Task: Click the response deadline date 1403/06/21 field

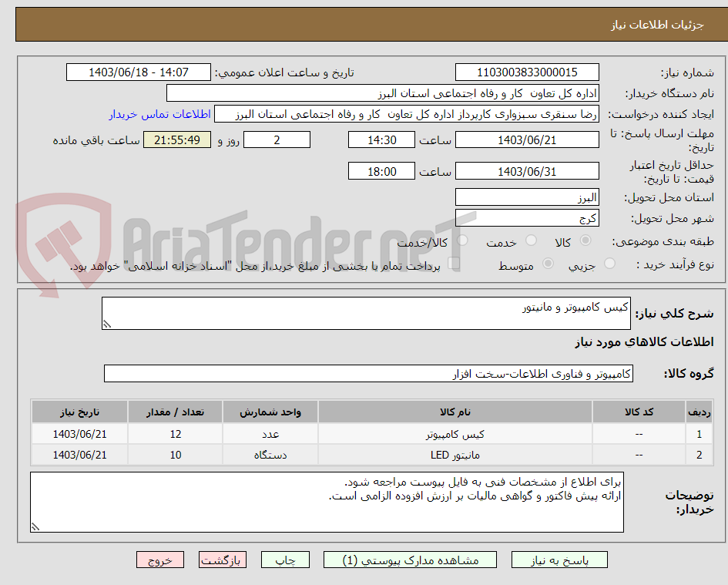Action: (527, 140)
